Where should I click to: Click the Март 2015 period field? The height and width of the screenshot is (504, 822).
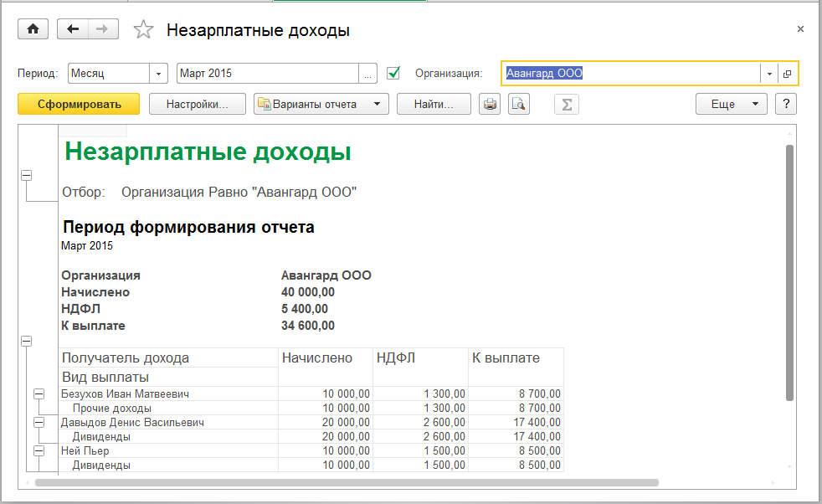[268, 74]
